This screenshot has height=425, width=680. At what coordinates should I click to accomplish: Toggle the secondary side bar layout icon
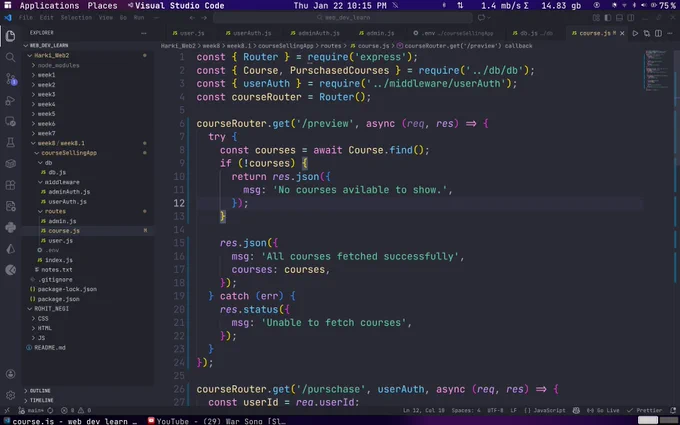click(x=631, y=18)
